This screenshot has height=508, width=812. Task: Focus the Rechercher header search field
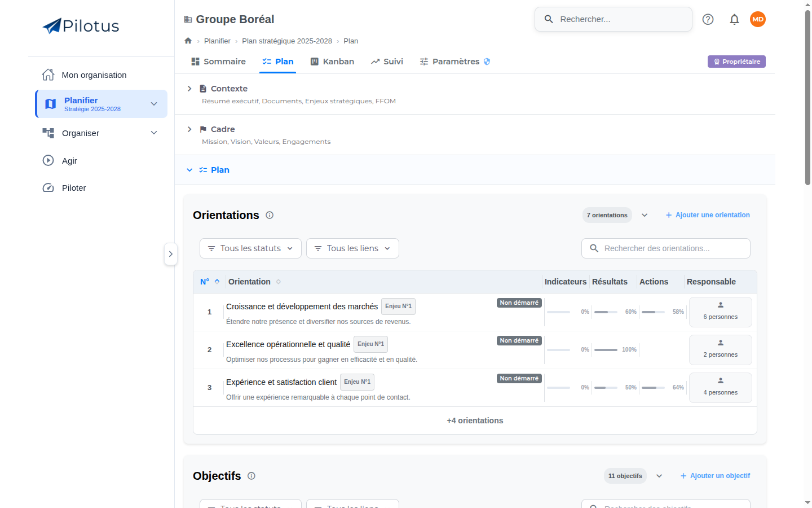614,19
